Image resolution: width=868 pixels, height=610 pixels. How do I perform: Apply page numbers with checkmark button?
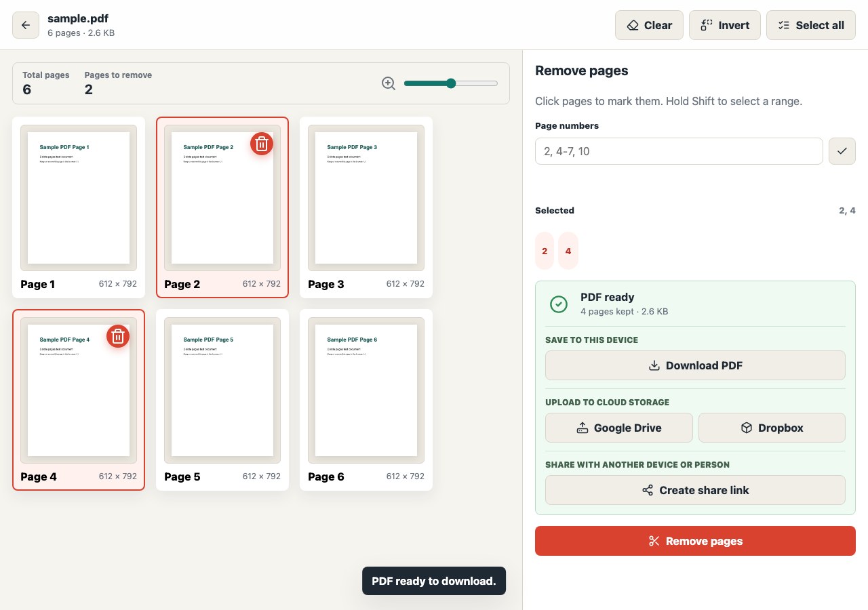(x=842, y=151)
